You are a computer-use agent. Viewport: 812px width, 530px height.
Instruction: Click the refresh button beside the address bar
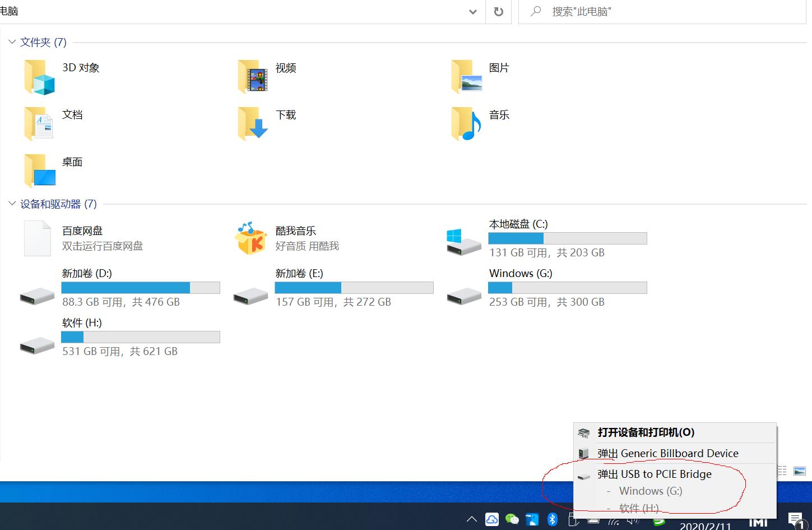click(x=498, y=12)
